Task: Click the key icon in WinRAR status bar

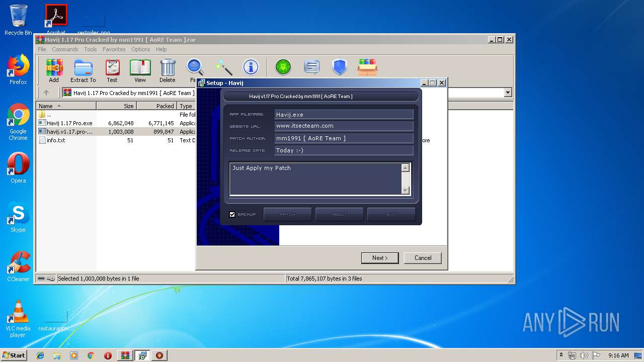Action: click(51, 279)
